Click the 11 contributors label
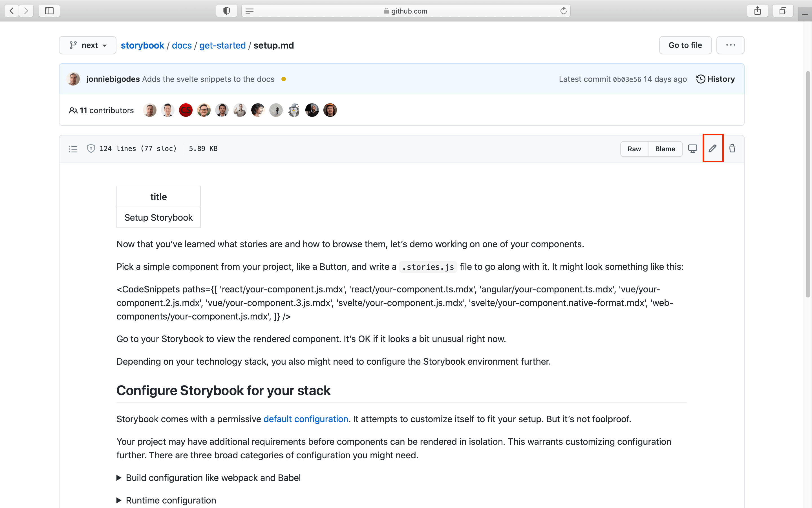 (101, 110)
